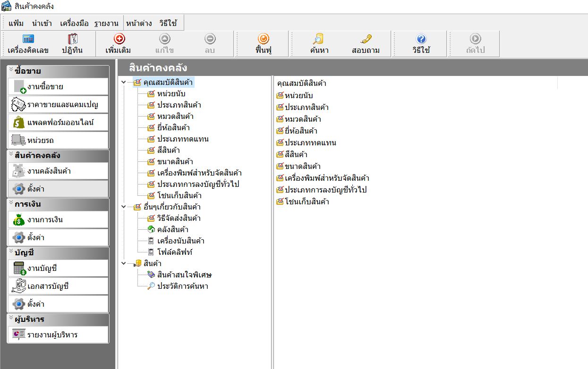Click the งานคลังสินค้า sidebar button
Image resolution: width=588 pixels, height=369 pixels.
(x=59, y=171)
